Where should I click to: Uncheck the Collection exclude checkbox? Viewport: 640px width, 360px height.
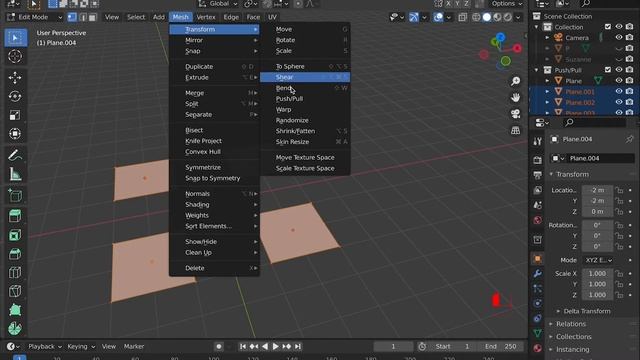(608, 27)
